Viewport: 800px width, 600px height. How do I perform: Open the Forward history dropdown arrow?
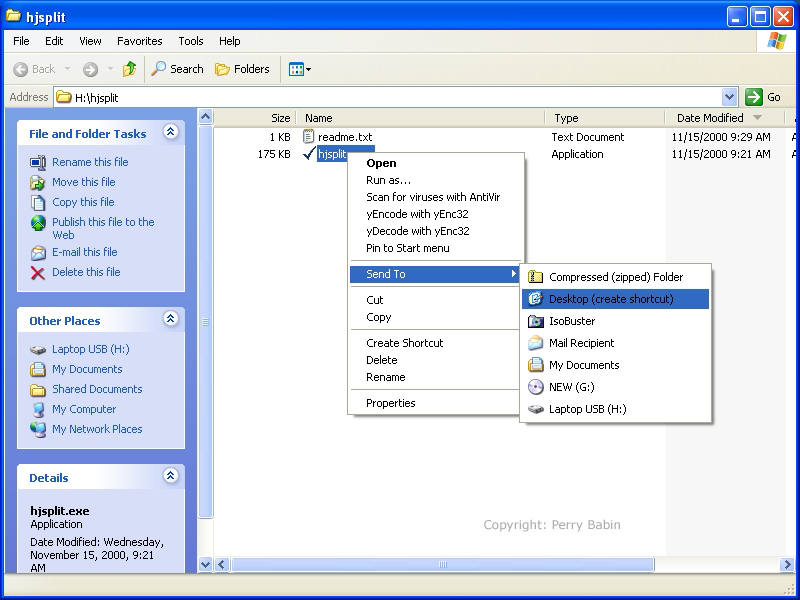point(110,69)
